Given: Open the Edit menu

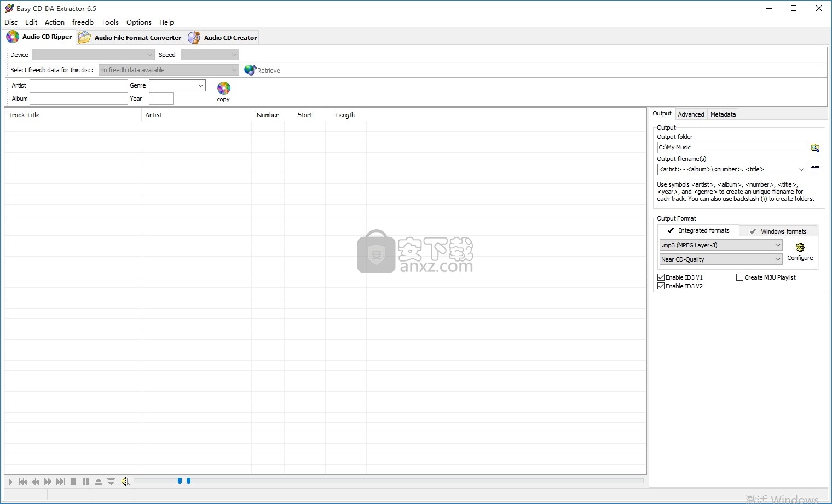Looking at the screenshot, I should click(x=31, y=22).
